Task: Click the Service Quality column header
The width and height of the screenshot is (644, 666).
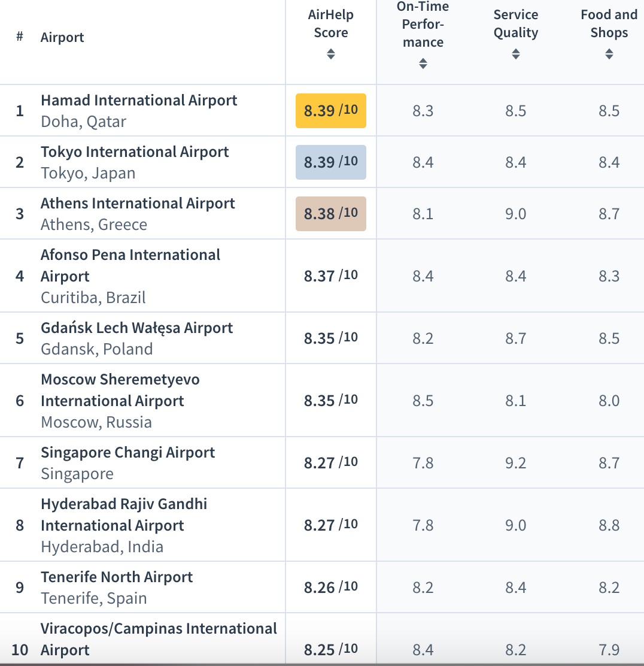Action: pyautogui.click(x=516, y=24)
